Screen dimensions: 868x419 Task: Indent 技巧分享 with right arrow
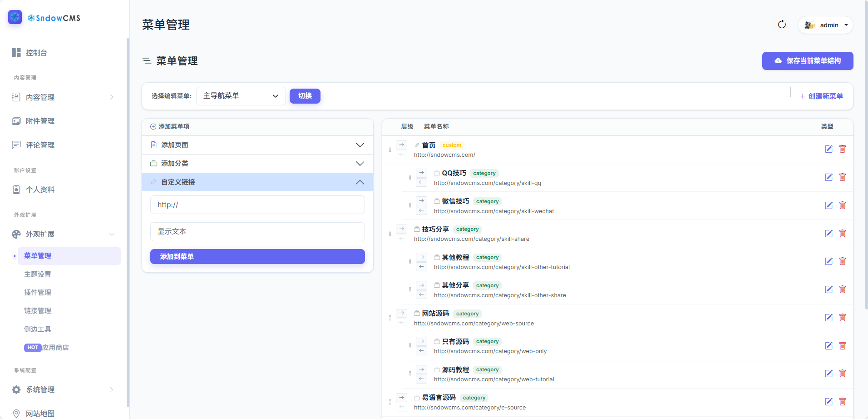pyautogui.click(x=402, y=229)
